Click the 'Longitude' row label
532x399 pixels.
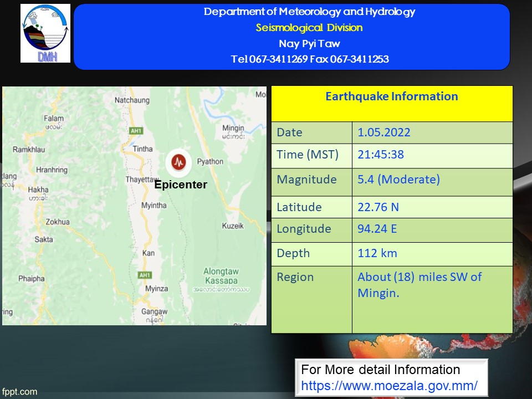click(304, 229)
